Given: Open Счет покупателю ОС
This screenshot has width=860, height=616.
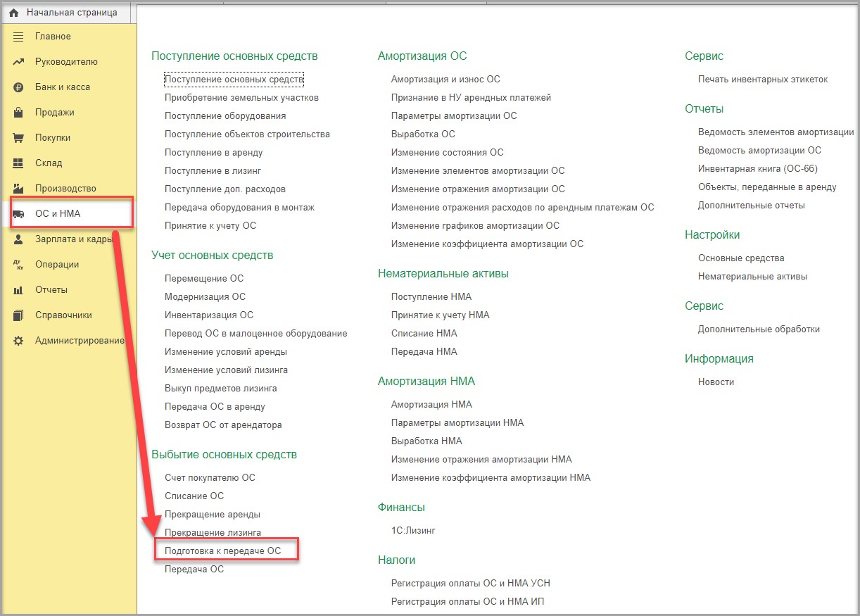Looking at the screenshot, I should (x=210, y=477).
